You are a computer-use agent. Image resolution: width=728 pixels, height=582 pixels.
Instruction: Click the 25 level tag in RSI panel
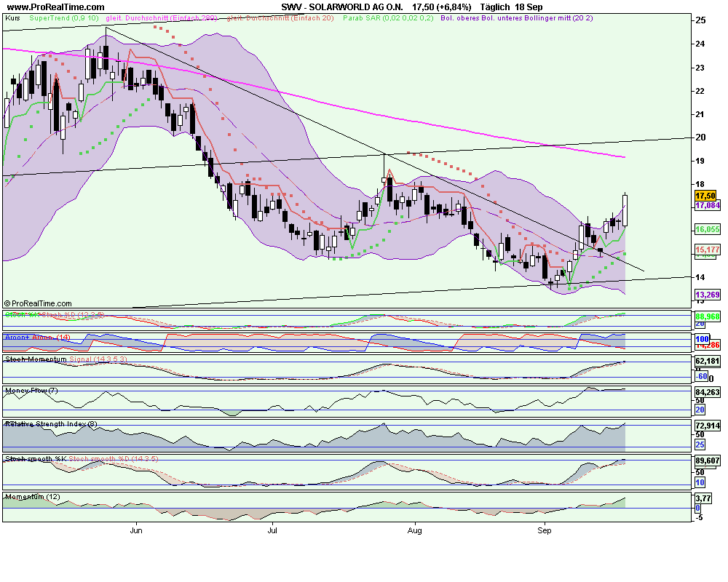700,445
